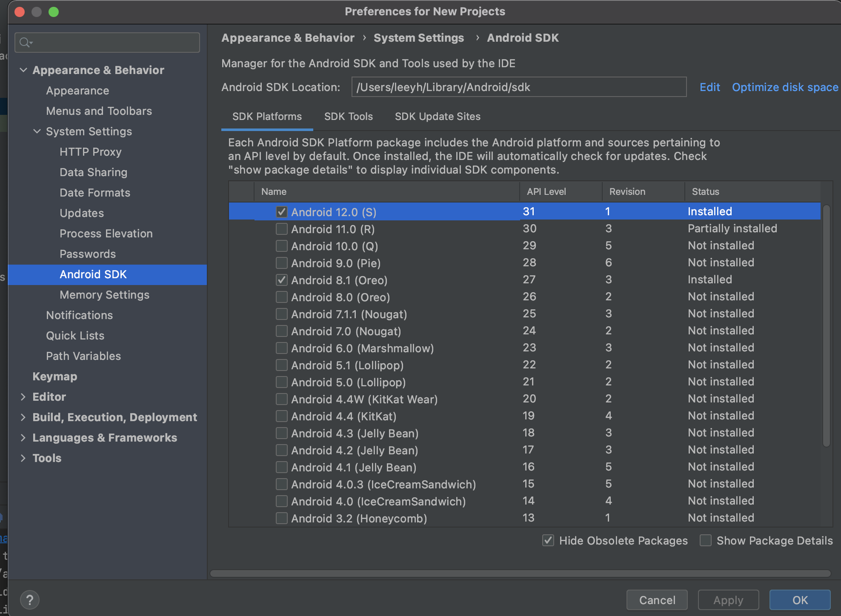
Task: Collapse the System Settings tree node
Action: pos(37,131)
